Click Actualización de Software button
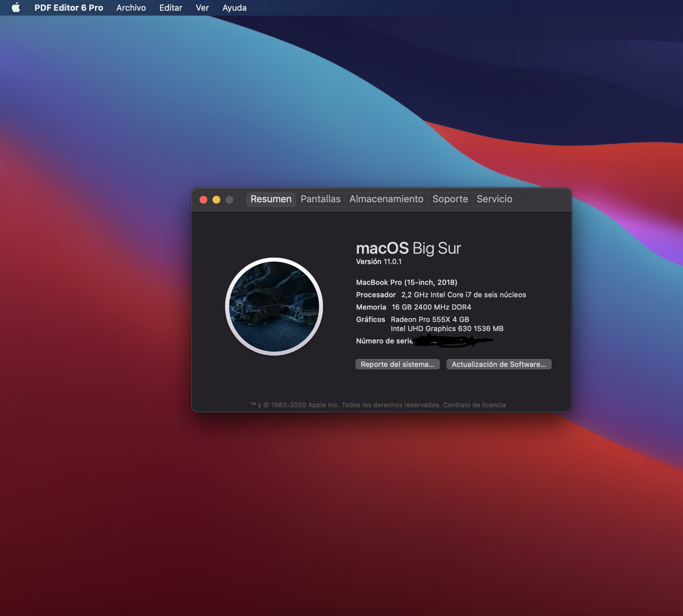Viewport: 683px width, 616px height. point(499,364)
